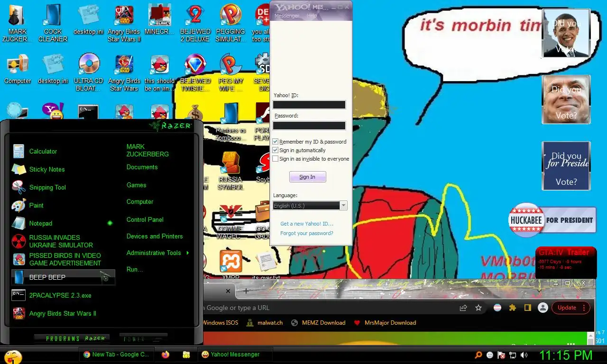This screenshot has height=364, width=607.
Task: Expand the Administrative Tools submenu arrow
Action: tap(187, 253)
